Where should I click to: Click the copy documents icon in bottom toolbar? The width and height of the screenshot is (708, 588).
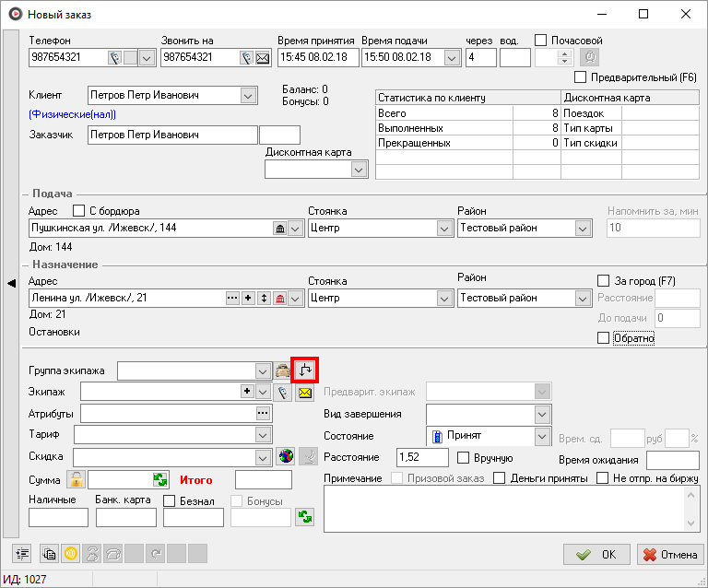pyautogui.click(x=49, y=554)
